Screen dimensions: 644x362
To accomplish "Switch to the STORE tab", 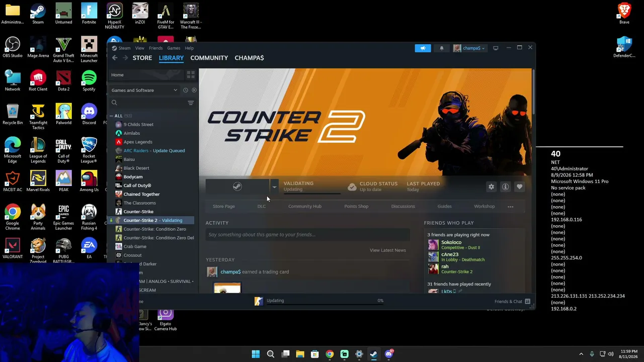I will coord(142,58).
